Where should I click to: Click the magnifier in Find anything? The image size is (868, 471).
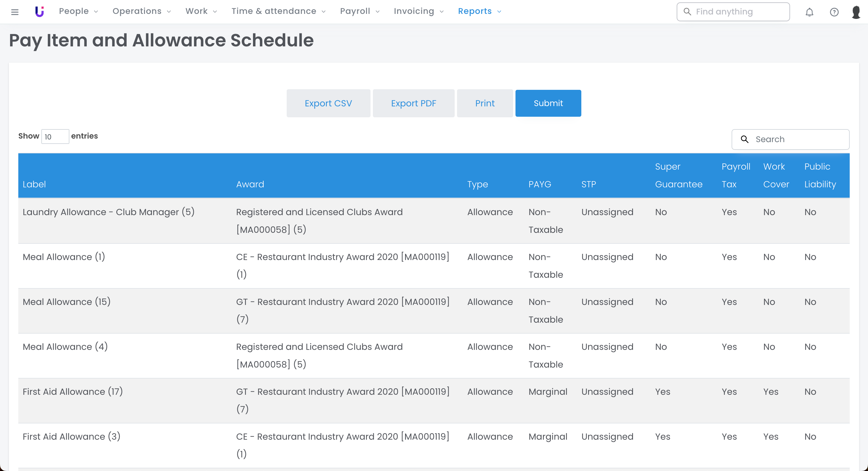[687, 12]
